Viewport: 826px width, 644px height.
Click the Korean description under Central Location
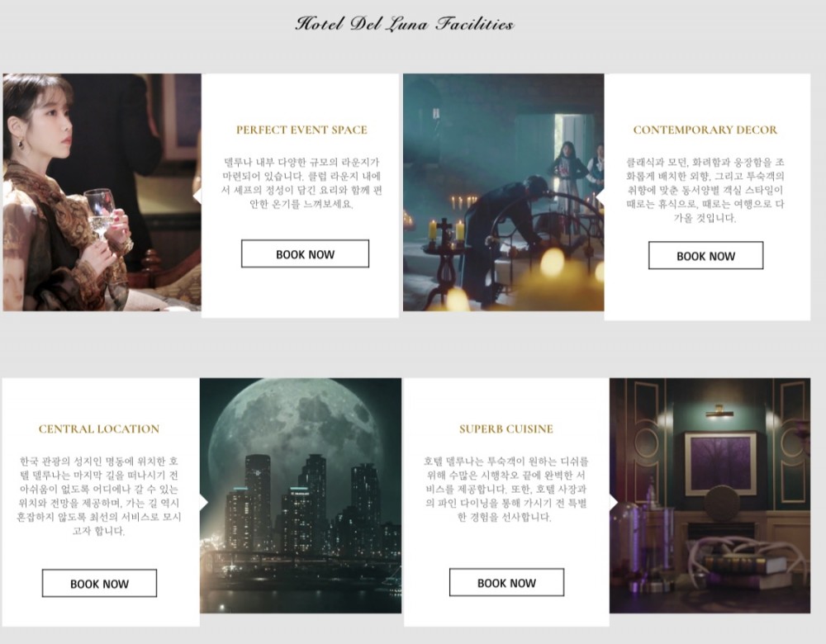pyautogui.click(x=99, y=495)
